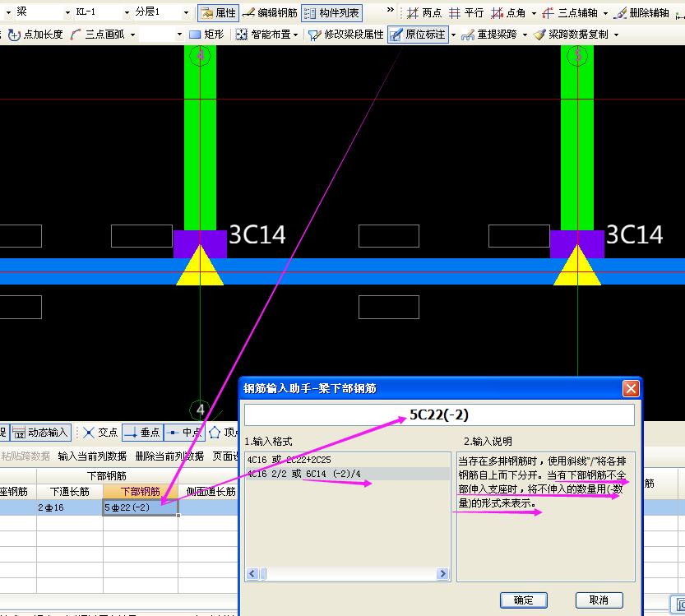Click the 删除辅轴 delete auxiliary axis tool
This screenshot has height=616, width=685.
tap(641, 13)
